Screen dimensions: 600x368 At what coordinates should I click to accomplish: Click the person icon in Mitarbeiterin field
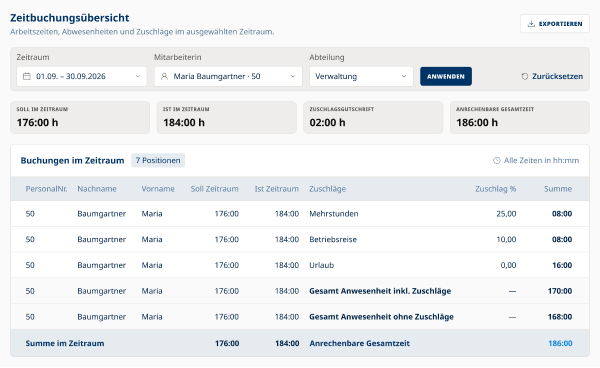coord(164,77)
